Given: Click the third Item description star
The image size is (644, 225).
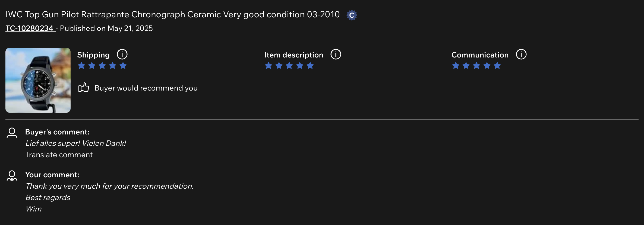Looking at the screenshot, I should click(x=289, y=66).
